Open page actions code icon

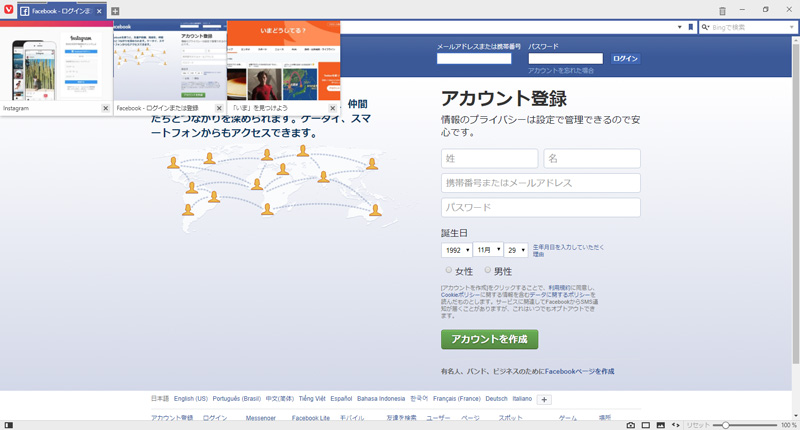click(x=676, y=425)
